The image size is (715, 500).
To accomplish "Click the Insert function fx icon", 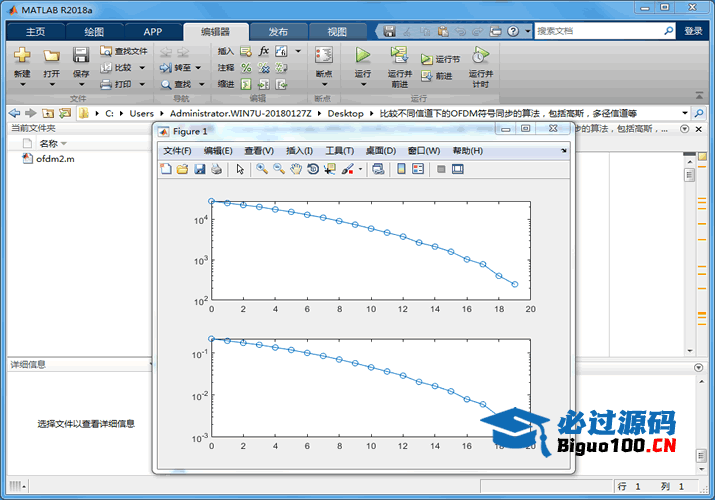I will click(x=264, y=51).
